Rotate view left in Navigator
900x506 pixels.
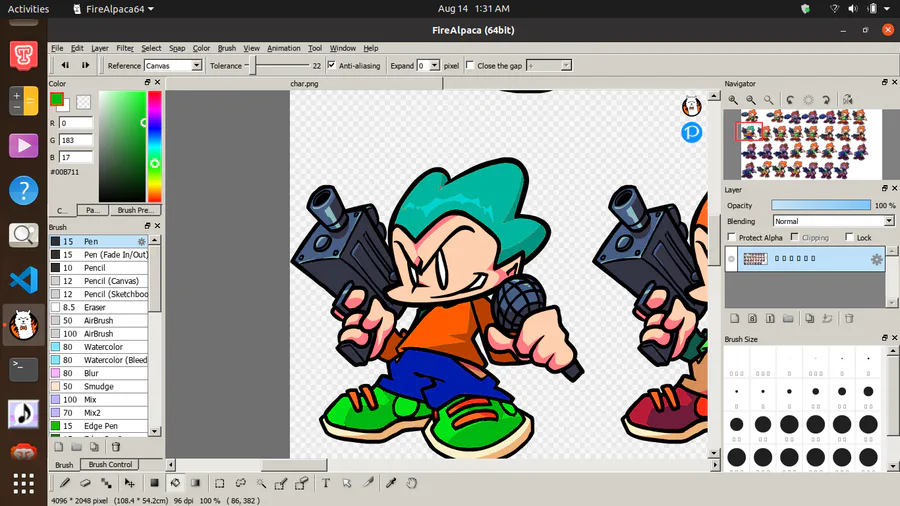[x=790, y=100]
